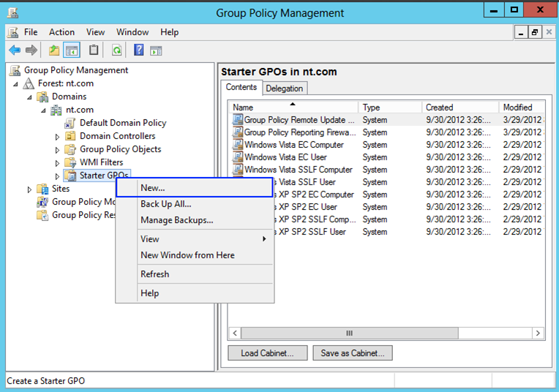The image size is (559, 392).
Task: Expand the Domain Controllers tree node
Action: 57,137
